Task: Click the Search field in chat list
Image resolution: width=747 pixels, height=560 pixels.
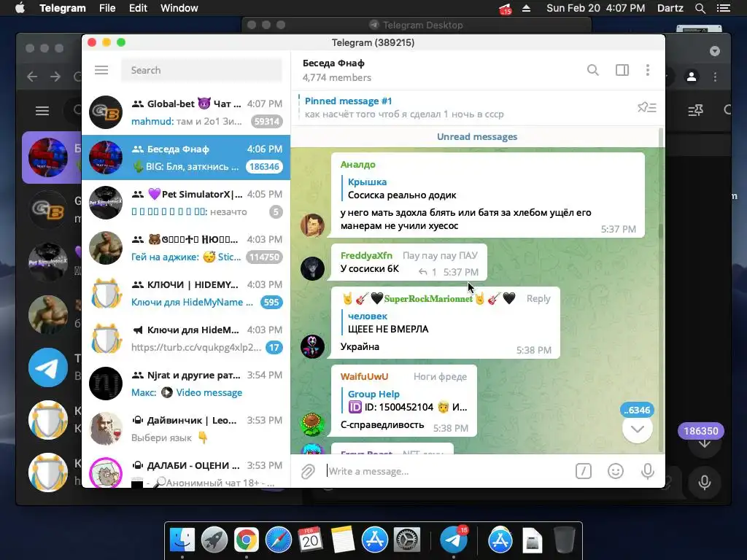Action: (201, 70)
